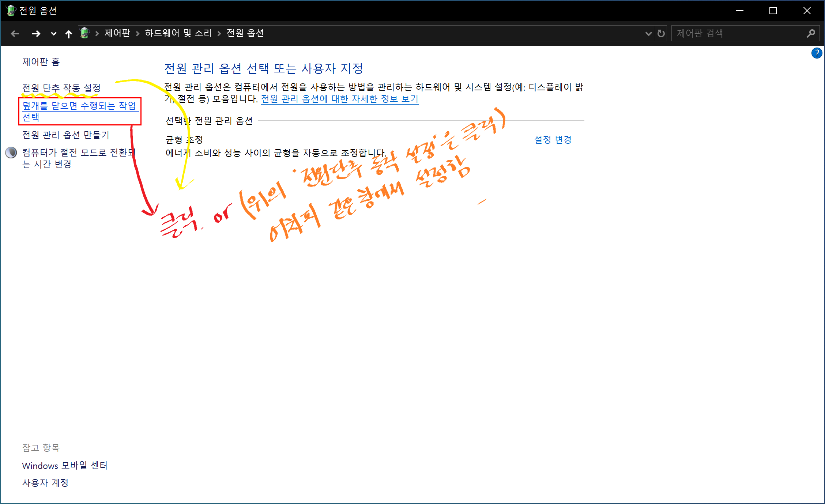This screenshot has width=825, height=504.
Task: Open recent locations dropdown chevron
Action: point(53,34)
